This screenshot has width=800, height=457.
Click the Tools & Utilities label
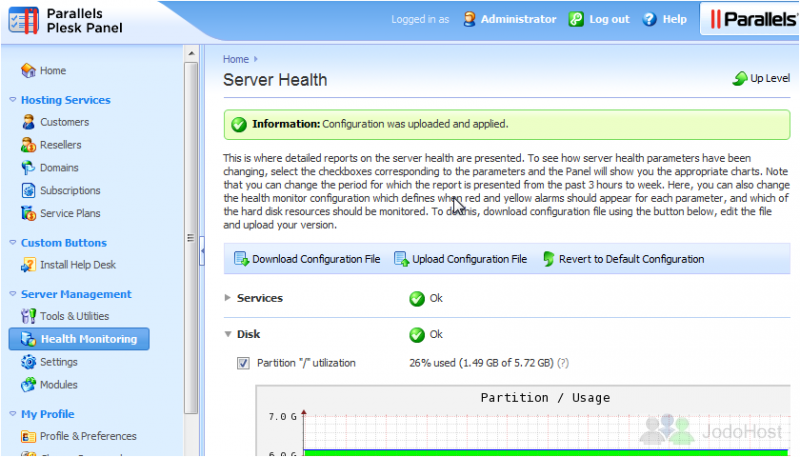[74, 316]
